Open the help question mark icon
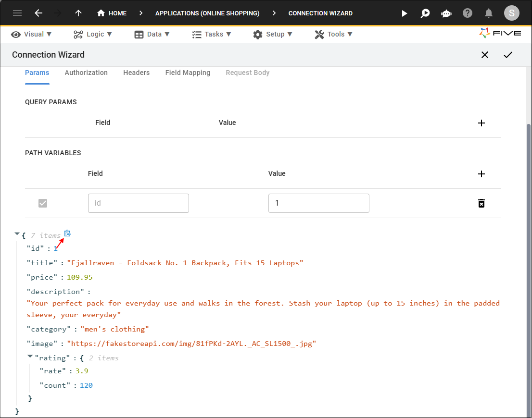Screen dimensions: 532x418 click(468, 13)
